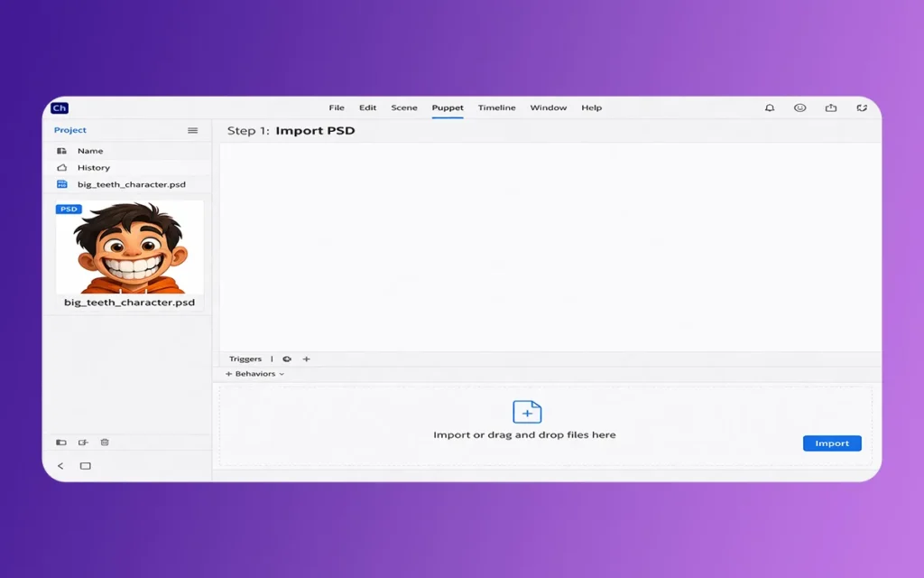The width and height of the screenshot is (924, 578).
Task: Open the Timeline menu
Action: 496,107
